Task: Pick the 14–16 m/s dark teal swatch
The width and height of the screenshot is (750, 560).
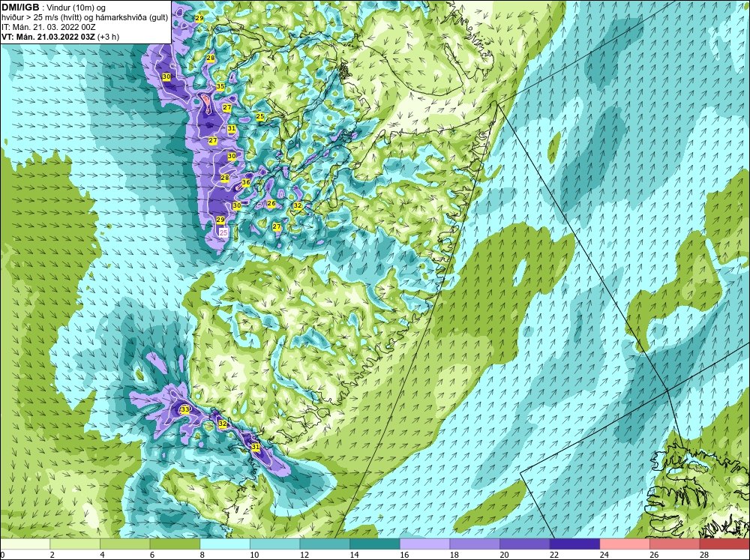Action: pos(374,544)
